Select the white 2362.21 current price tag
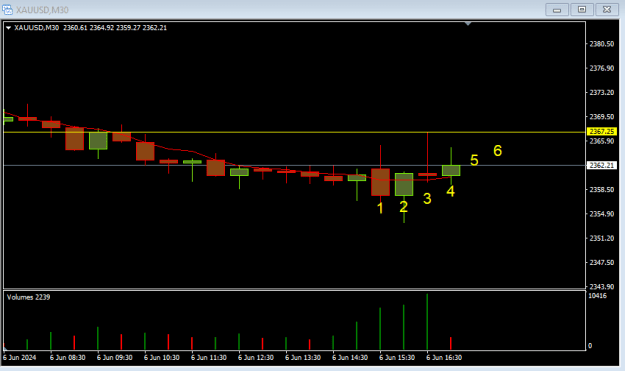The height and width of the screenshot is (371, 625). coord(602,165)
